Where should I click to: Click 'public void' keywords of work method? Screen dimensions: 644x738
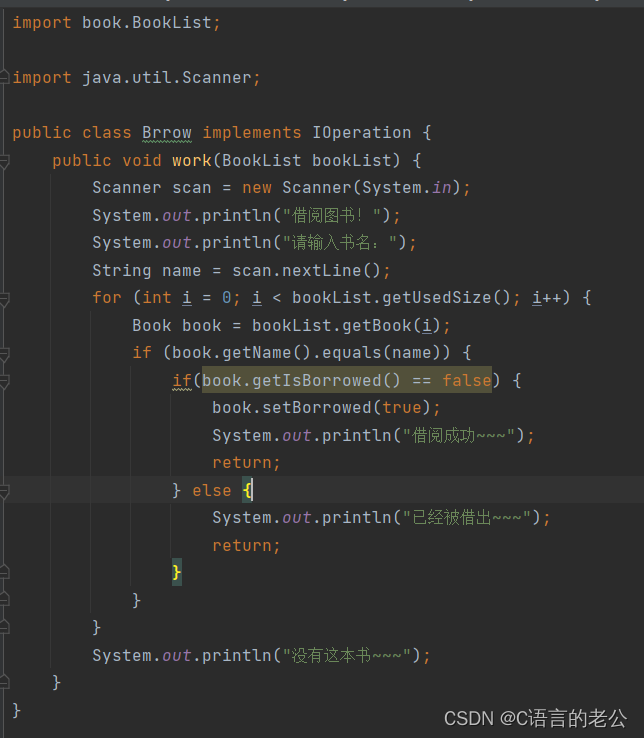107,160
